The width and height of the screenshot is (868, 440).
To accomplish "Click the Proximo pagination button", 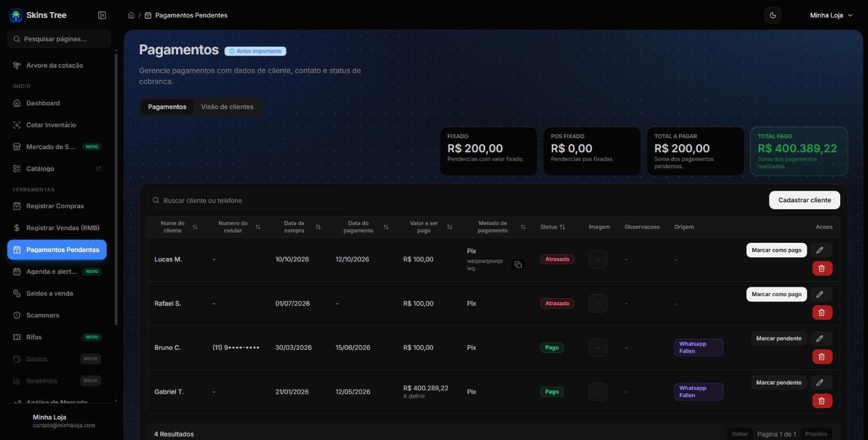I will pos(816,434).
